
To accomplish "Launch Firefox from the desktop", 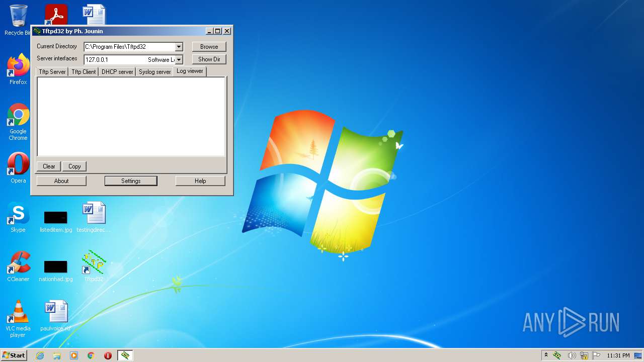I will click(18, 69).
